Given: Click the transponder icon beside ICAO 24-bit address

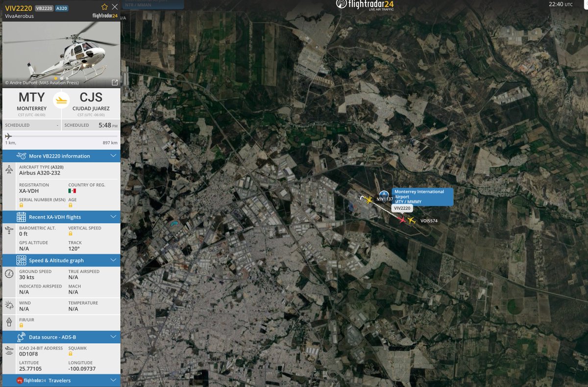Looking at the screenshot, I should coord(9,350).
